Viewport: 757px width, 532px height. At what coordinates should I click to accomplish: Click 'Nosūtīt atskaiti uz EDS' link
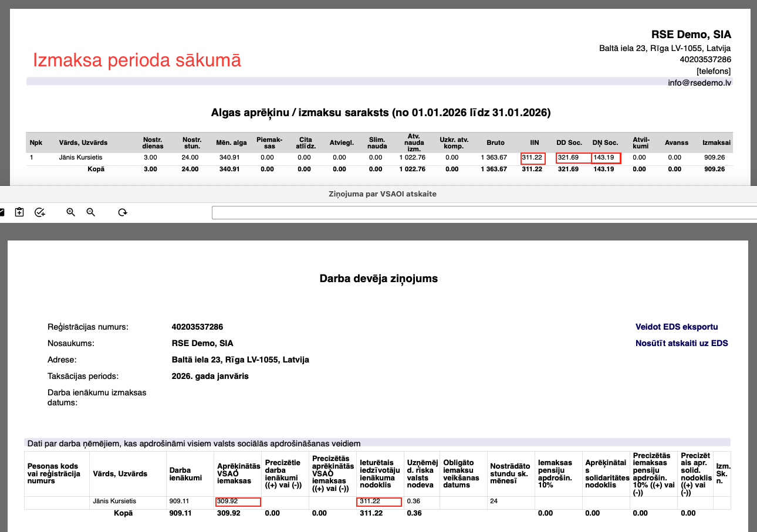point(681,343)
